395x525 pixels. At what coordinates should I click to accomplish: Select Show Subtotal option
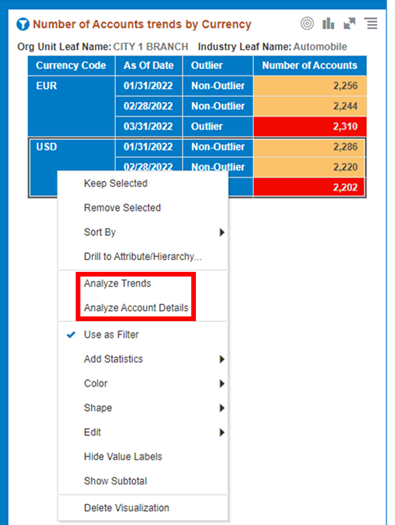pos(143,481)
